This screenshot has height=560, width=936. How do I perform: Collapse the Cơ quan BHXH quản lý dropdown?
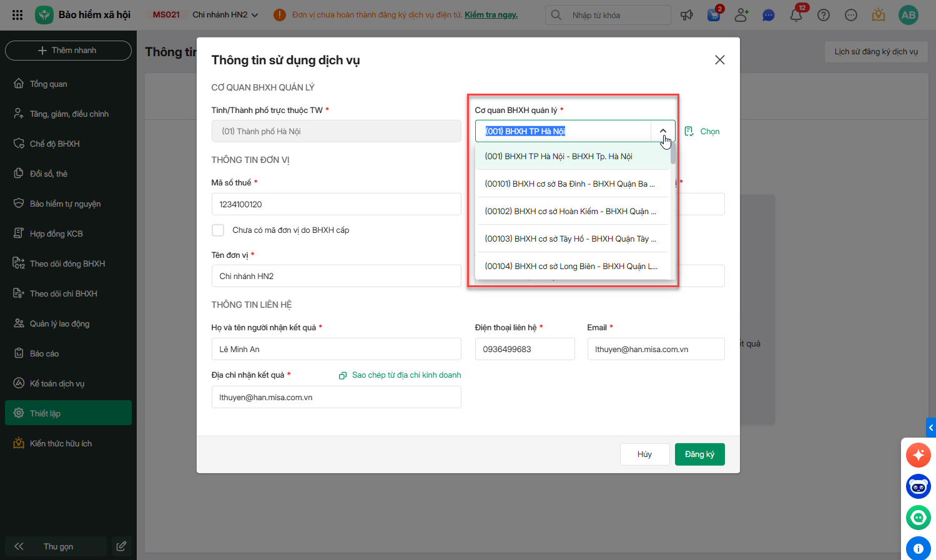pos(663,131)
